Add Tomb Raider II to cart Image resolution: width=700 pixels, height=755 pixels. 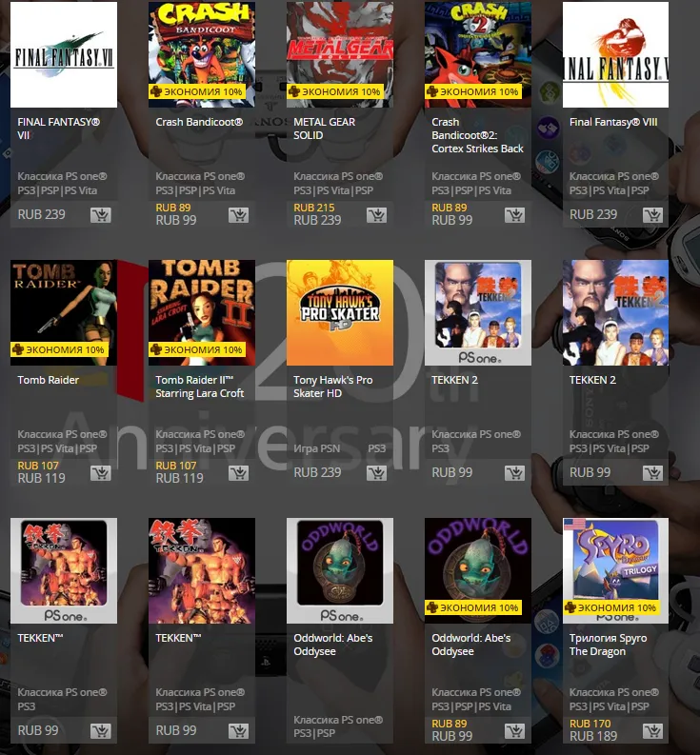[238, 473]
